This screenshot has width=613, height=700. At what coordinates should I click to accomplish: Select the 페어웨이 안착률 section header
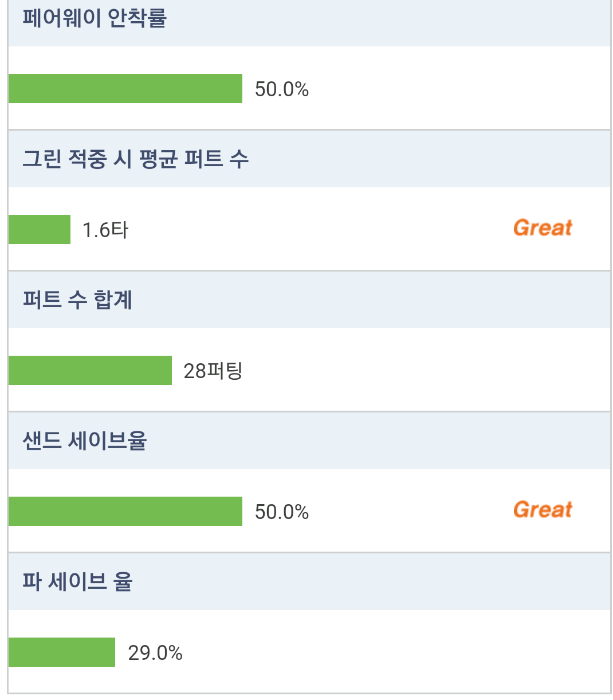click(x=95, y=18)
